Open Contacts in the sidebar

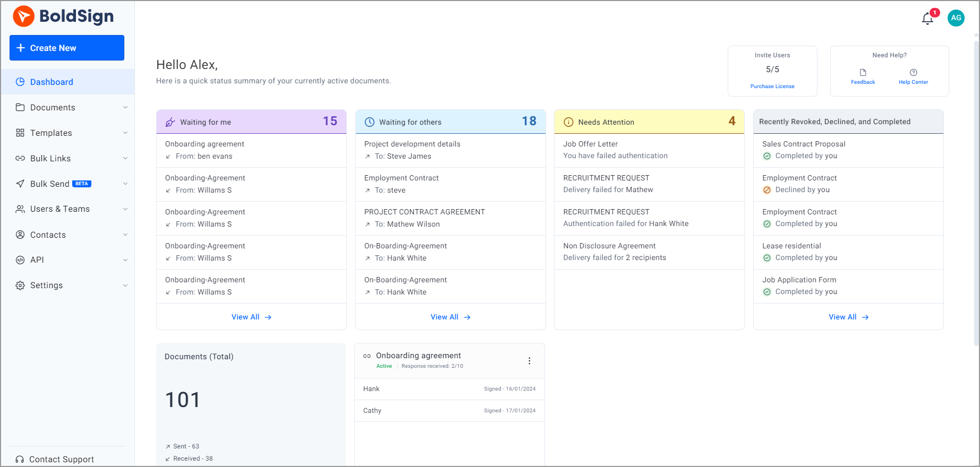[48, 235]
